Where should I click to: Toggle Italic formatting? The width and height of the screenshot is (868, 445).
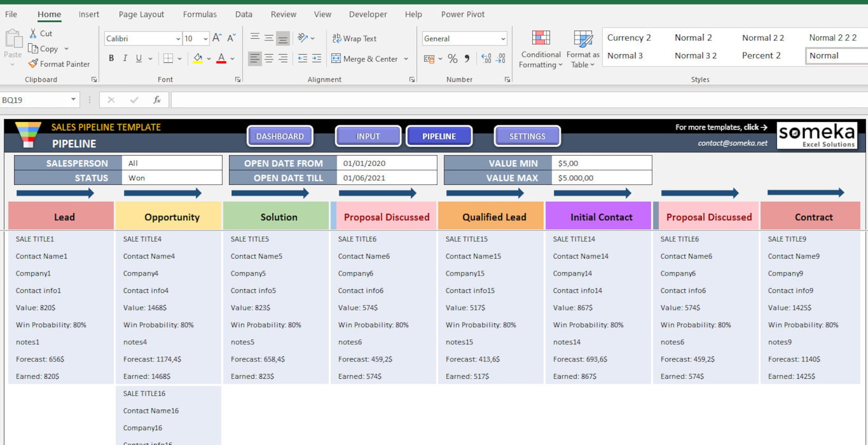(x=125, y=58)
